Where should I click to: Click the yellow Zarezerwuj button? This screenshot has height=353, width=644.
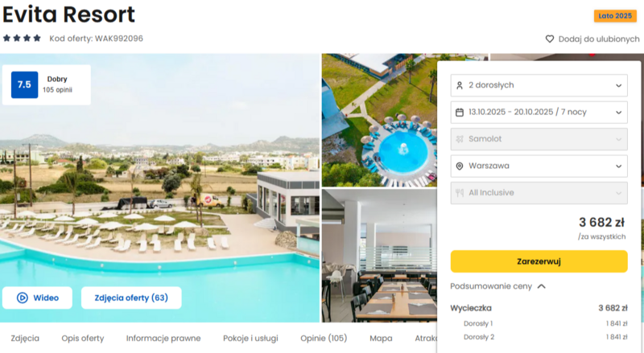(539, 261)
